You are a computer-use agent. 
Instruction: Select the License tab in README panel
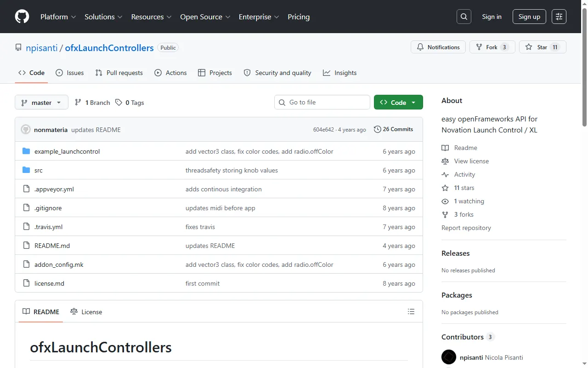click(x=86, y=311)
